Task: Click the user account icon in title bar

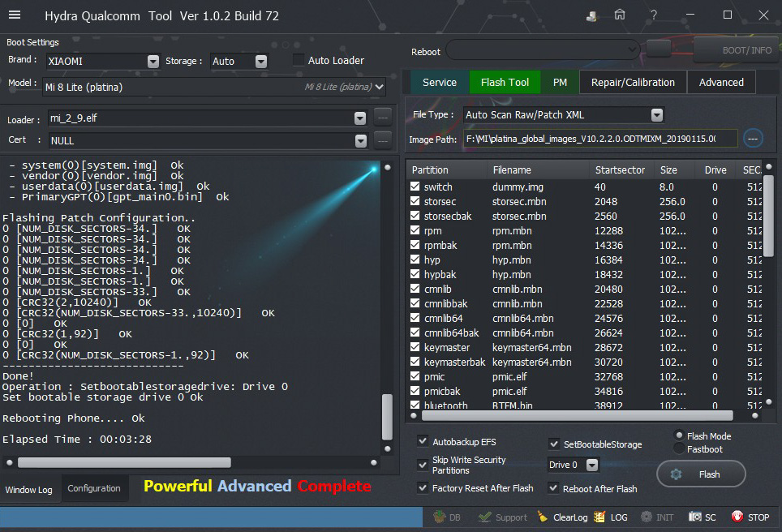Action: (x=591, y=16)
